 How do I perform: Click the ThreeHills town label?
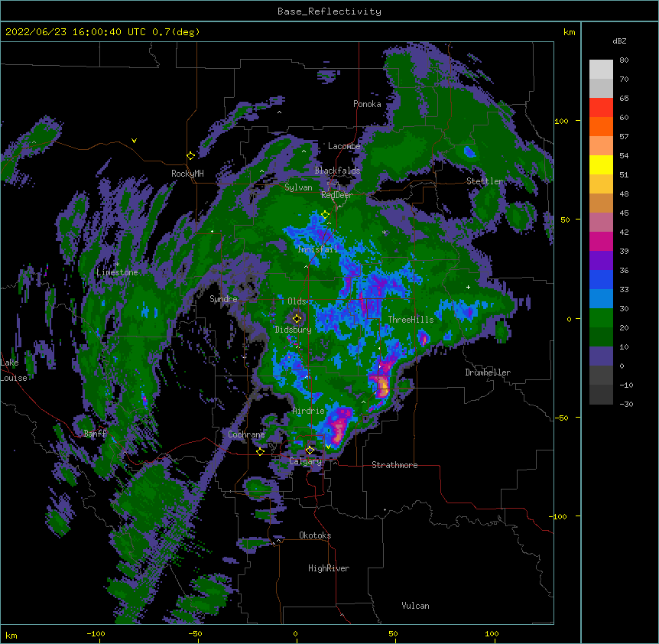411,320
